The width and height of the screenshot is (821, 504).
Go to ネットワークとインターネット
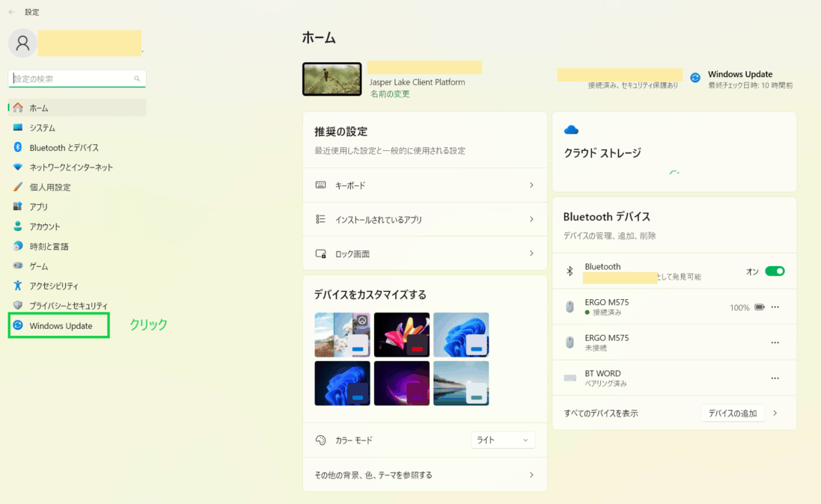coord(77,168)
